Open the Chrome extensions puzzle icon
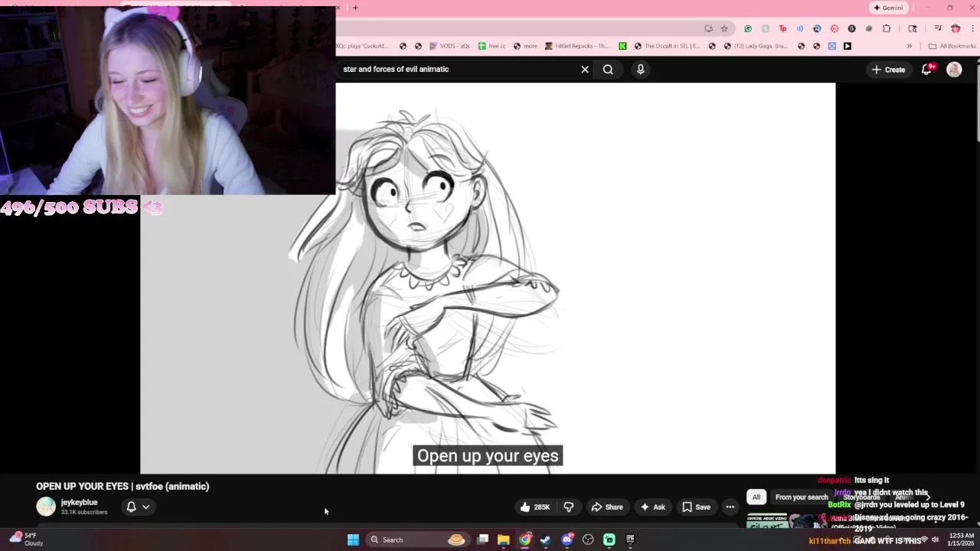Screen dimensions: 980x551 pyautogui.click(x=887, y=28)
